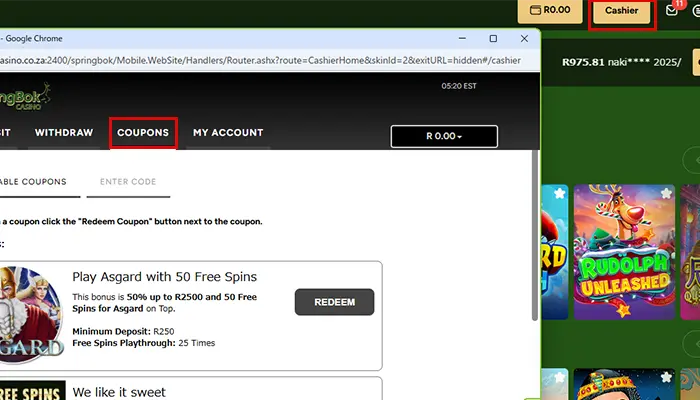
Task: Switch to the Withdraw tab
Action: pyautogui.click(x=64, y=133)
